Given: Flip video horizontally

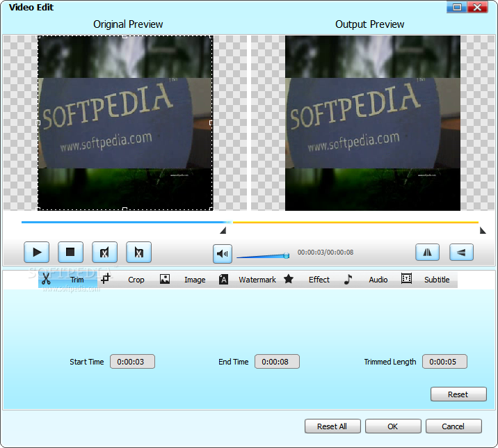Looking at the screenshot, I should 427,253.
